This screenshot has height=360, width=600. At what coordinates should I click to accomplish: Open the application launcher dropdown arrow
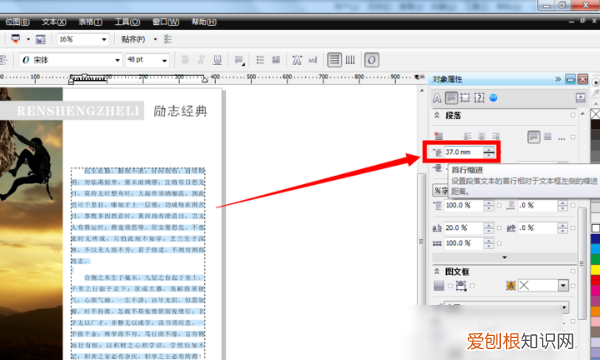pyautogui.click(x=28, y=39)
